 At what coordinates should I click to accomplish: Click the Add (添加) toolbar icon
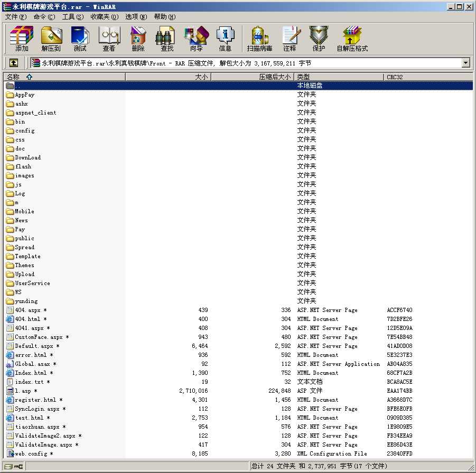[22, 39]
